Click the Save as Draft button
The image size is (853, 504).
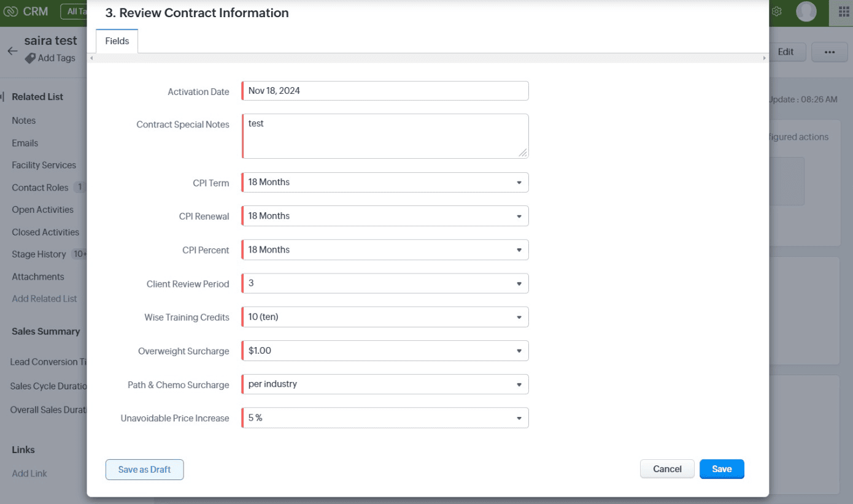click(144, 470)
